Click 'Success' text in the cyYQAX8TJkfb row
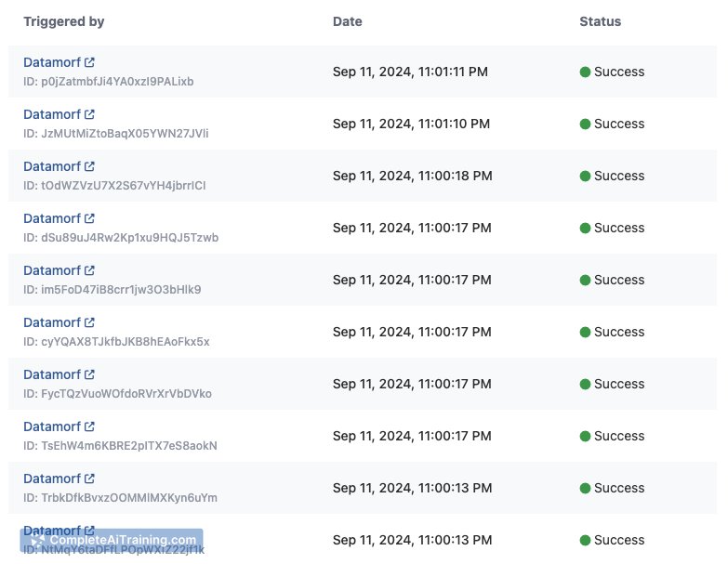The width and height of the screenshot is (728, 564). coord(619,332)
